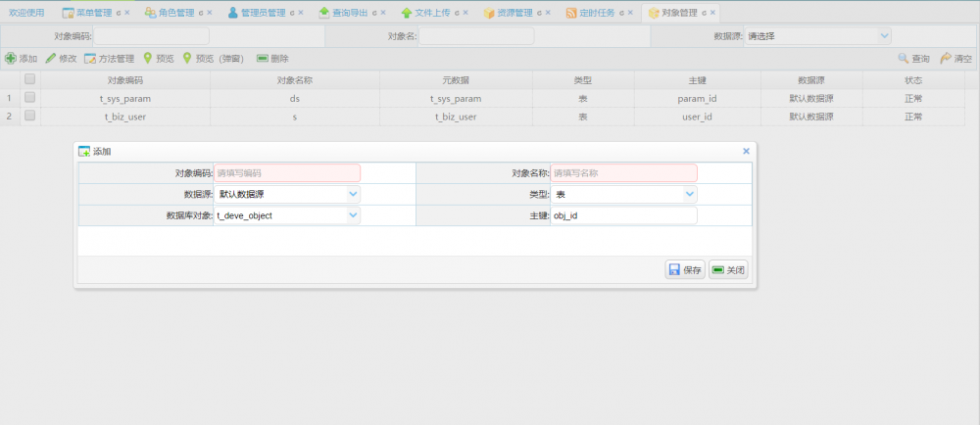Image resolution: width=980 pixels, height=425 pixels.
Task: Click the 类型 column header in table
Action: (583, 80)
